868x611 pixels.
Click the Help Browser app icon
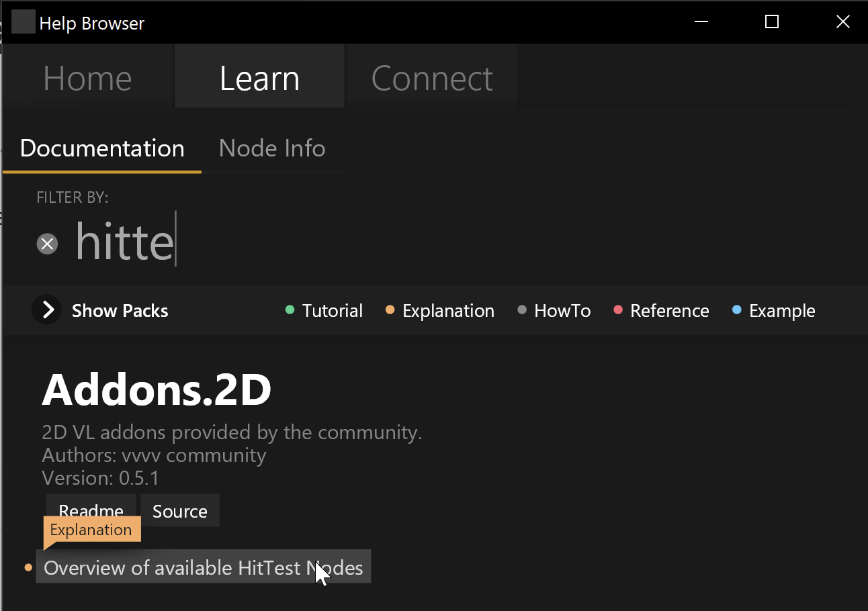[24, 23]
